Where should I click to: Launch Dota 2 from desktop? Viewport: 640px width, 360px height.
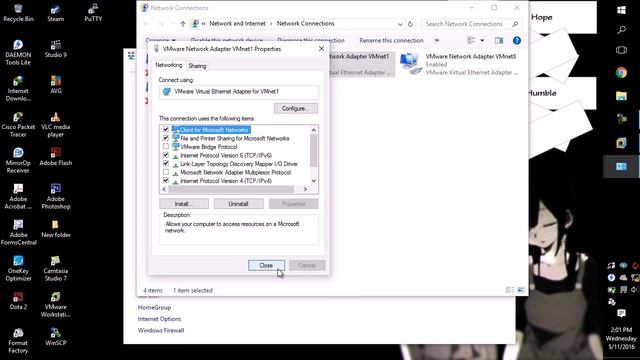[18, 301]
